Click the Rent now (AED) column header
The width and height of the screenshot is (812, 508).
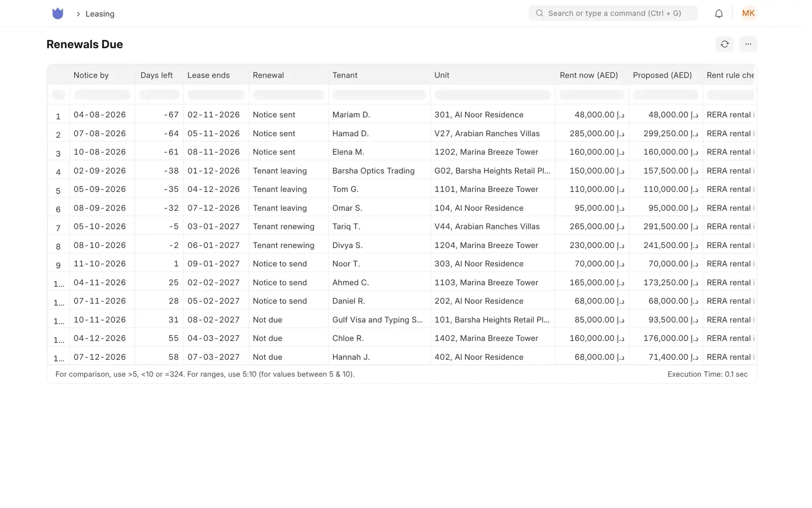(589, 75)
